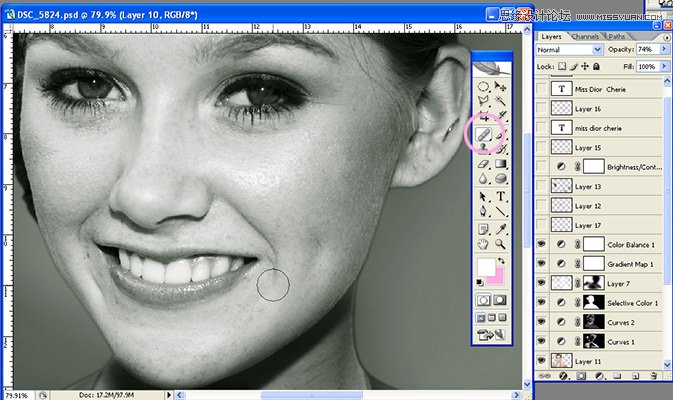This screenshot has height=400, width=673.
Task: Open the Normal blend mode dropdown
Action: click(570, 50)
